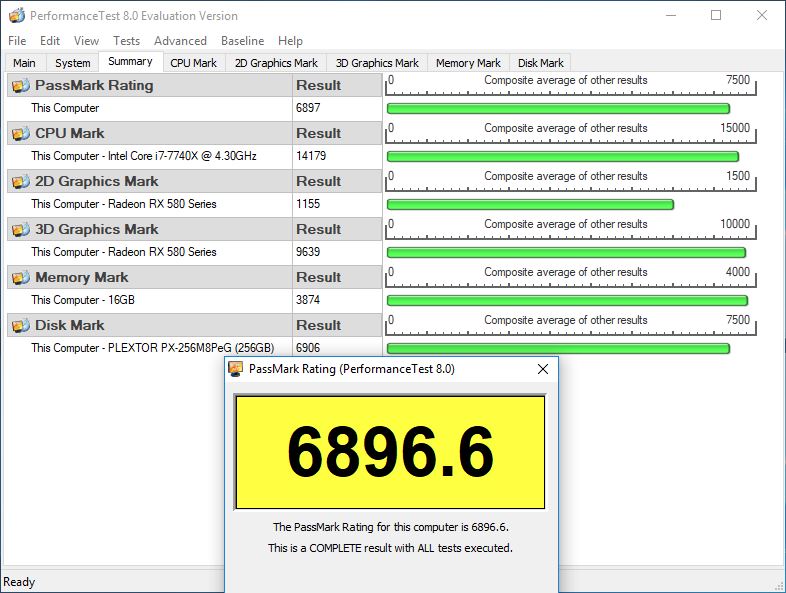Image resolution: width=786 pixels, height=593 pixels.
Task: Click the icon in the PassMark Rating popup title
Action: pyautogui.click(x=236, y=369)
